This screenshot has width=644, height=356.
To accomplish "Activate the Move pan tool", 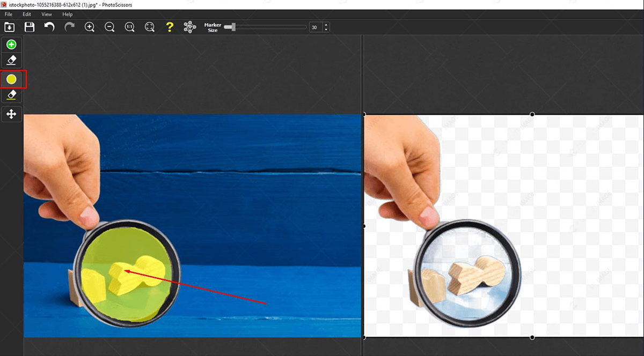I will [x=11, y=114].
